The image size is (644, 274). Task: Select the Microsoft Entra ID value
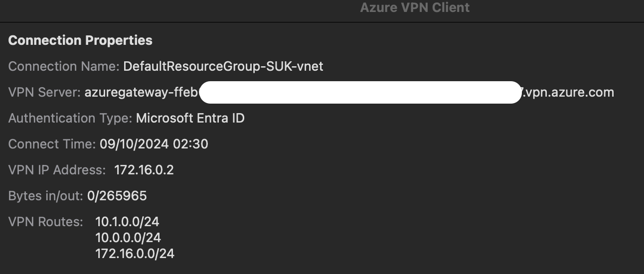click(190, 118)
